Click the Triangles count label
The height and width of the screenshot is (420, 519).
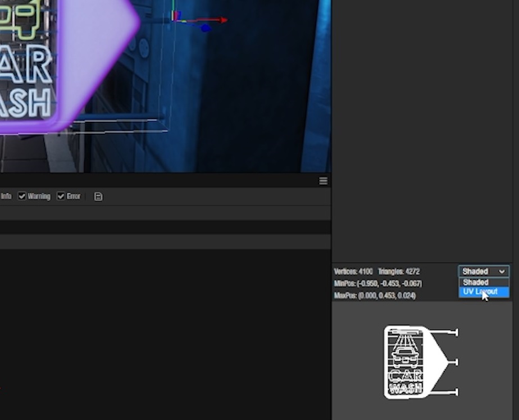[x=399, y=272]
